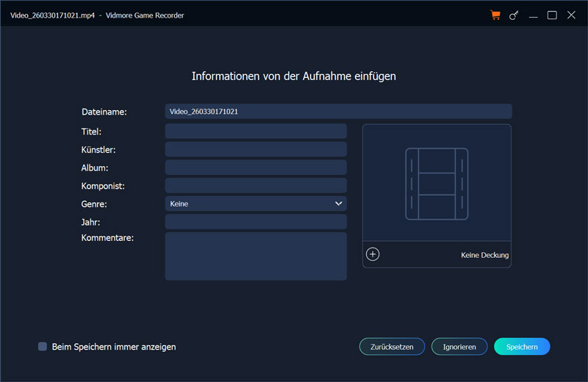Click into the Album field

click(256, 167)
